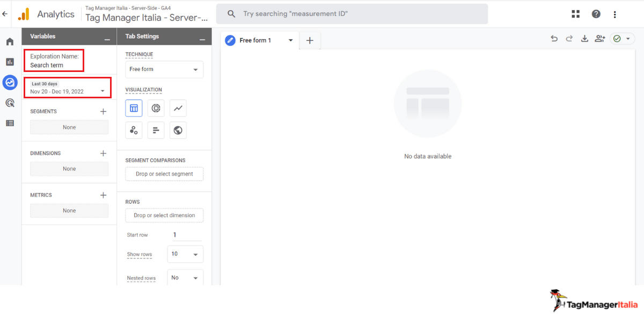Open the Google apps grid icon
Screen dimensions: 644x317
[576, 14]
